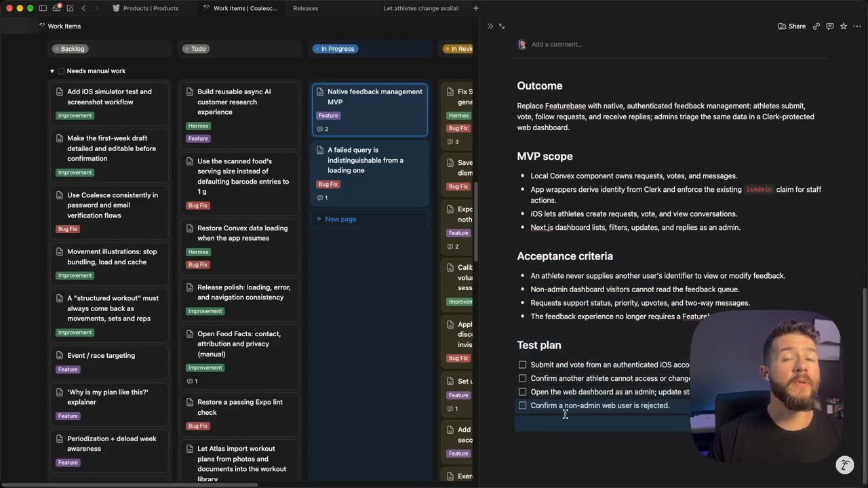Open 'Build reusable async AI customer research' card
Image resolution: width=868 pixels, height=488 pixels.
pyautogui.click(x=240, y=115)
